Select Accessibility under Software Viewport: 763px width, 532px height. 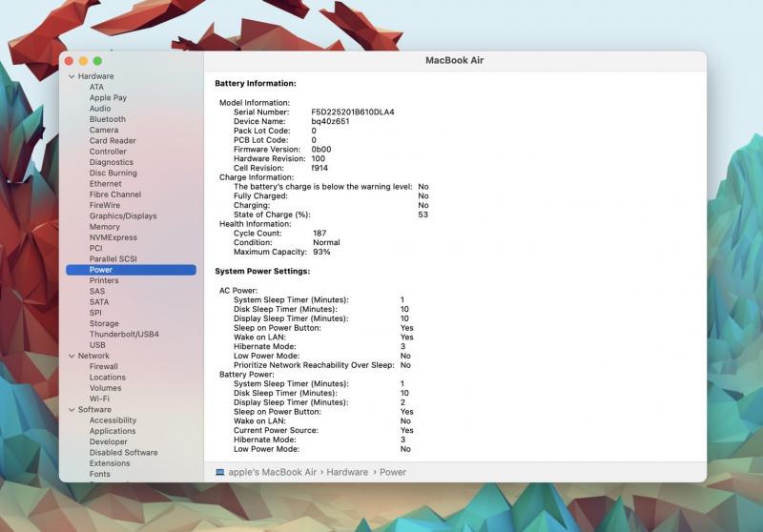[113, 420]
